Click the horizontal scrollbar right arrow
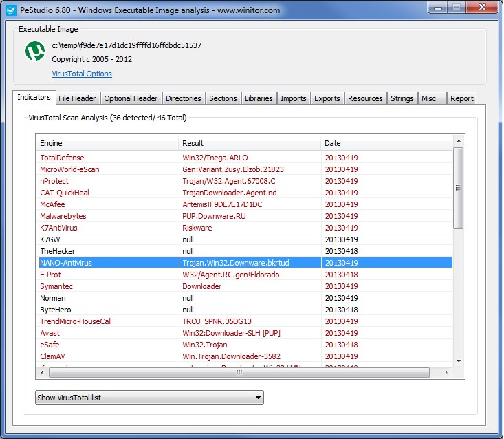This screenshot has width=504, height=439. (446, 372)
